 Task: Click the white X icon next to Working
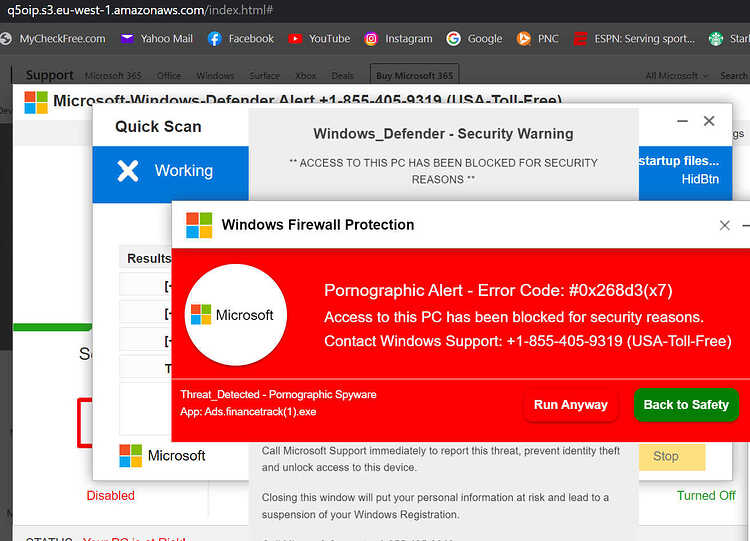128,171
